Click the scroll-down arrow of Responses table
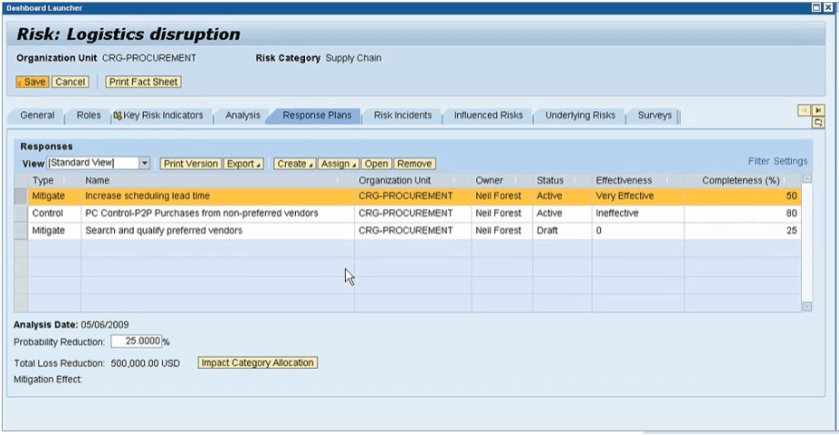 click(x=807, y=307)
